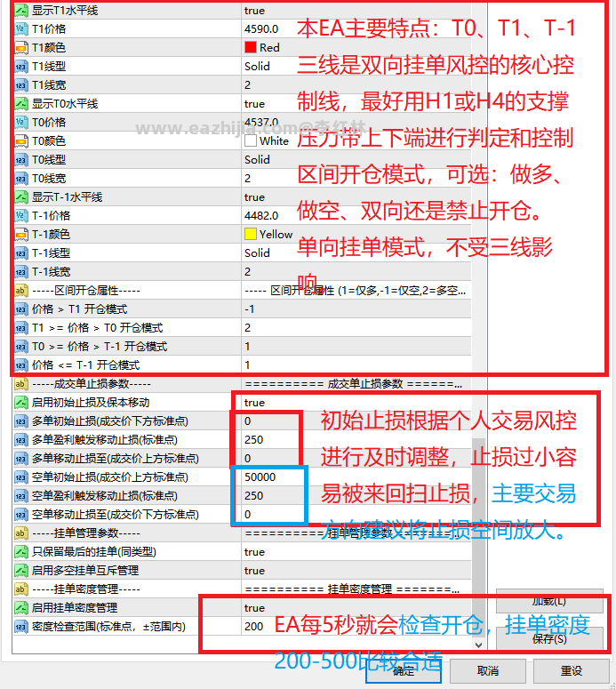Click the T-1颜色 color-type icon
The image size is (616, 689).
click(21, 234)
